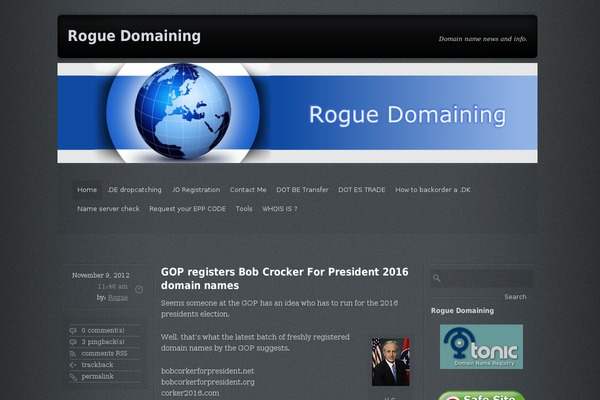Open the DOT BE Transfer page
This screenshot has width=600, height=400.
coord(302,189)
